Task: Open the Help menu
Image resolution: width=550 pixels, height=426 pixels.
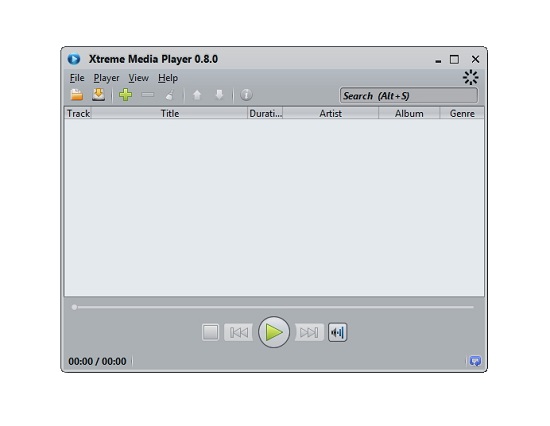Action: [x=168, y=78]
